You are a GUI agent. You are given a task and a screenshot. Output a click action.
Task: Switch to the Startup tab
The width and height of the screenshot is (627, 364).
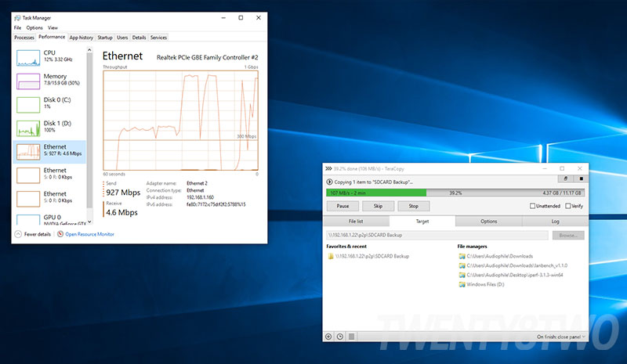[105, 38]
